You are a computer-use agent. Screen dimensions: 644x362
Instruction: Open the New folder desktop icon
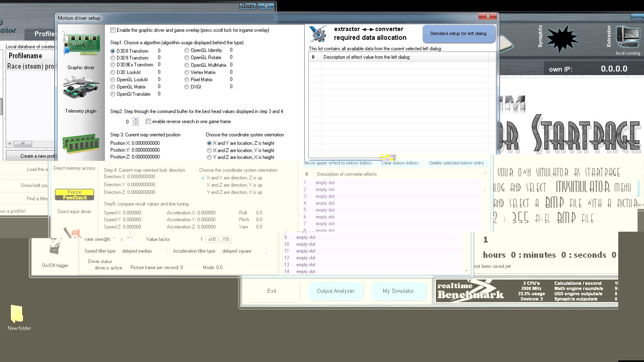coord(17,314)
